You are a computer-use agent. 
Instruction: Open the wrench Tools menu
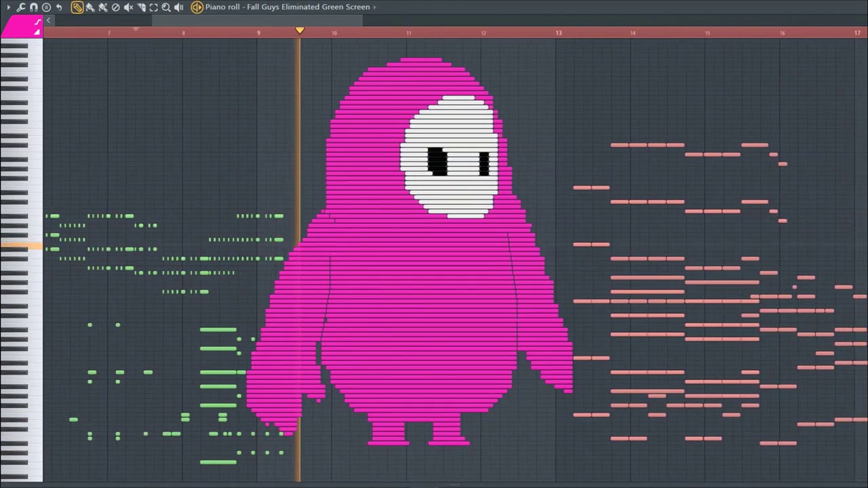[x=21, y=7]
